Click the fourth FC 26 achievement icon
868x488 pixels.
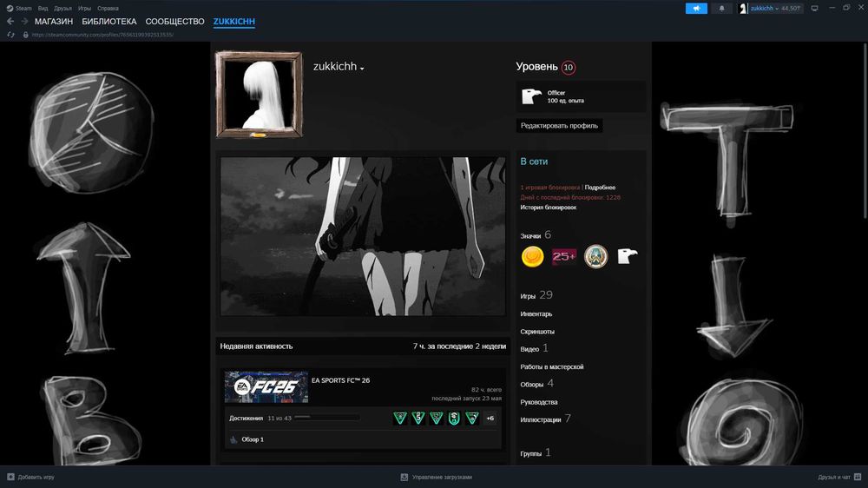(x=454, y=418)
